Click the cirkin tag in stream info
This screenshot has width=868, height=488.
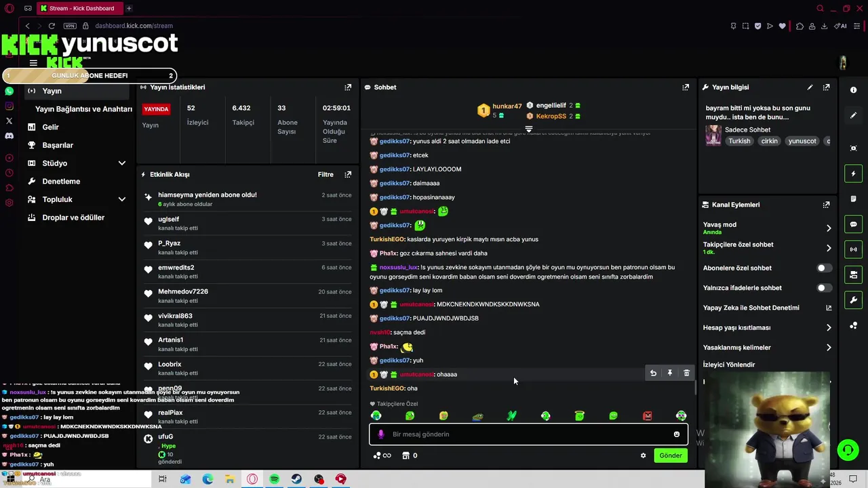tap(769, 141)
